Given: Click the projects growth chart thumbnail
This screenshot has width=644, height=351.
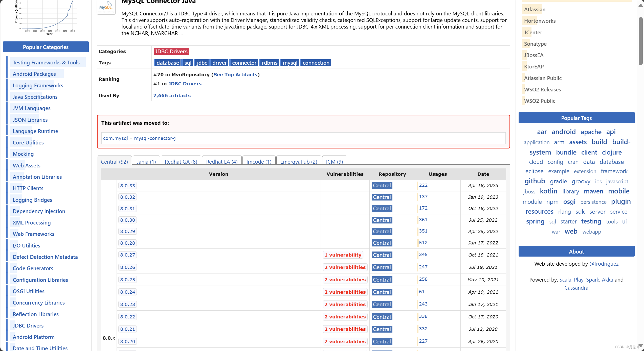Looking at the screenshot, I should tap(47, 16).
